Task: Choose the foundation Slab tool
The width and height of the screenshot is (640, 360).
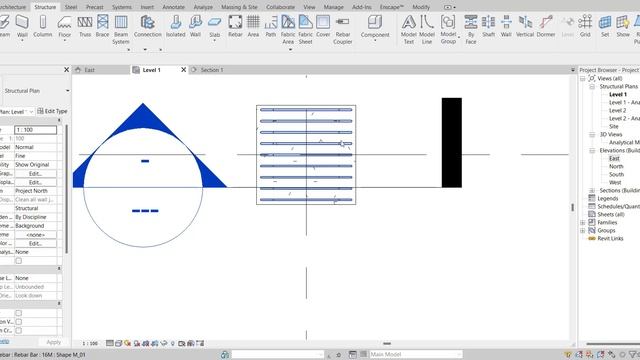Action: click(215, 29)
